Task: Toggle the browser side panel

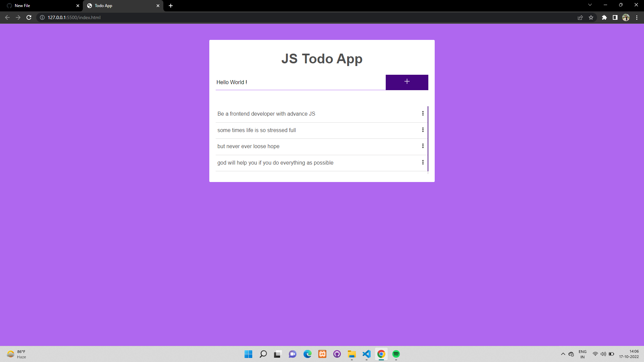Action: [615, 17]
